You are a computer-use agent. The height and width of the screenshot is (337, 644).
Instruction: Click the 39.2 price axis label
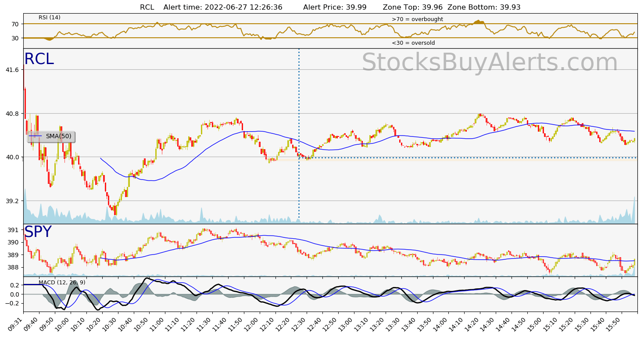(x=13, y=201)
